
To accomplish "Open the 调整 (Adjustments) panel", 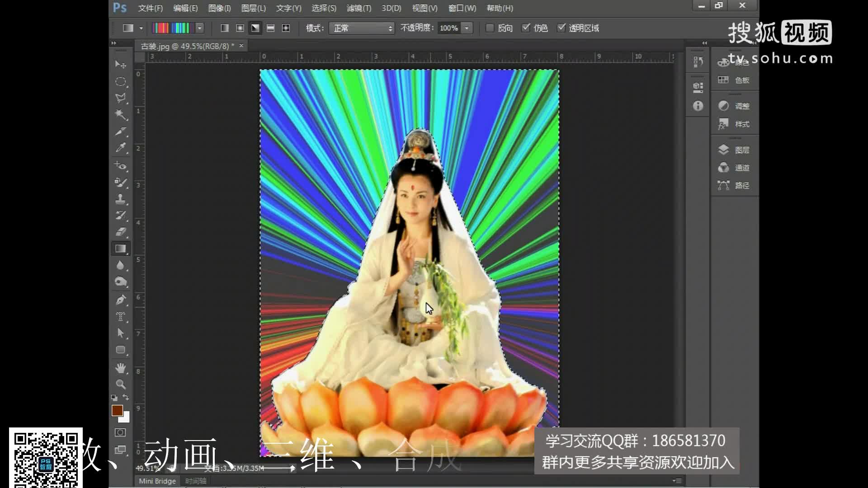I will click(735, 106).
